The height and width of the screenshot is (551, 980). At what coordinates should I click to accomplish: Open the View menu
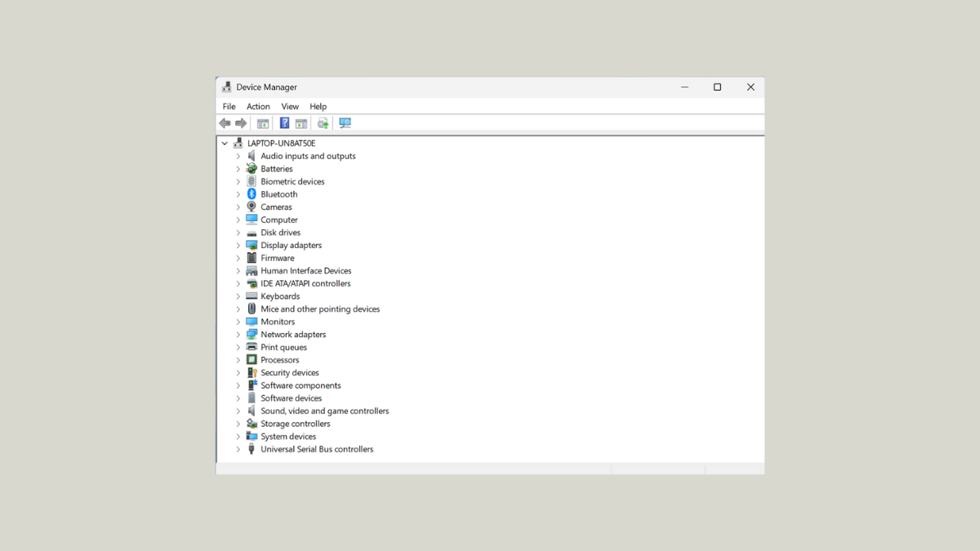[290, 106]
